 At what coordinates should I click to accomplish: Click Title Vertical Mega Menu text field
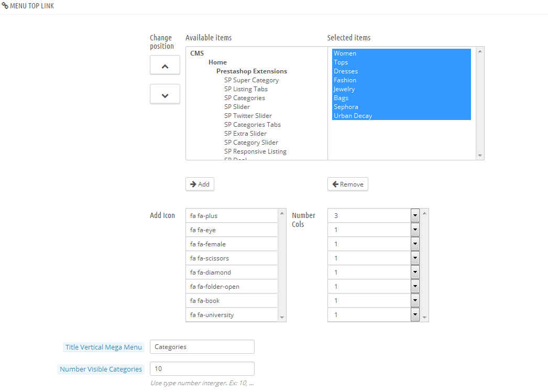tap(202, 347)
